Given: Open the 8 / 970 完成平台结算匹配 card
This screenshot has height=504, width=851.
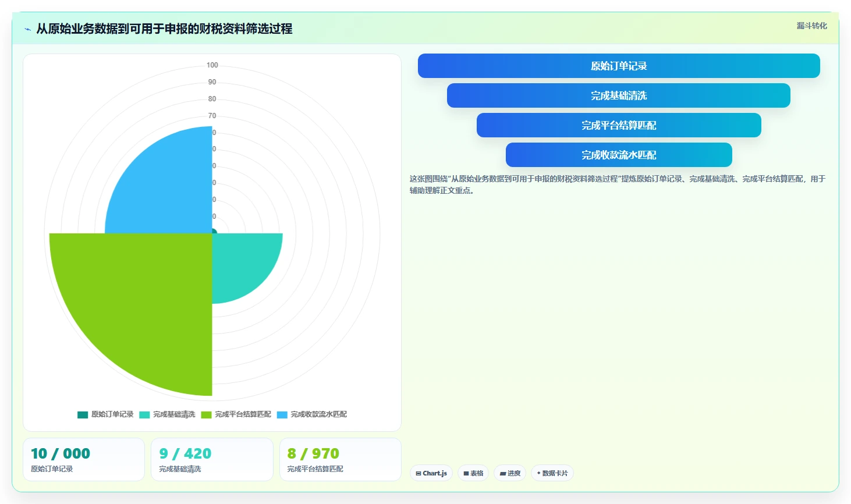Looking at the screenshot, I should coord(341,460).
